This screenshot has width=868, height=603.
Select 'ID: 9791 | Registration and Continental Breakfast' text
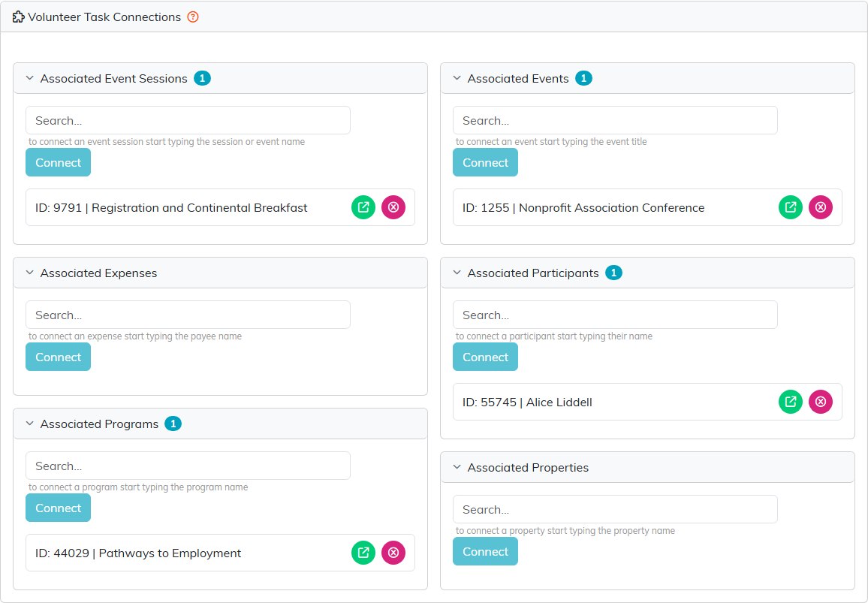click(x=172, y=208)
